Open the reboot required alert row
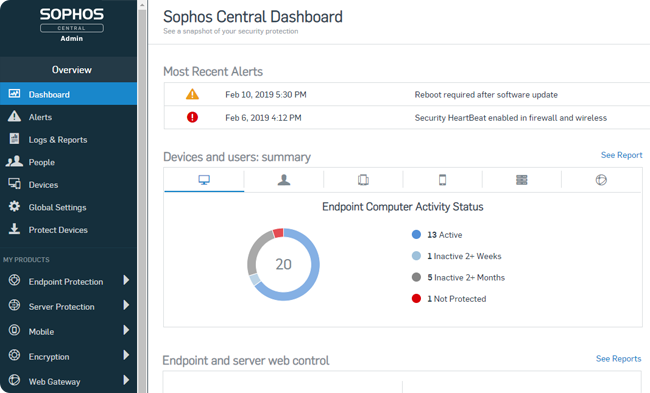The height and width of the screenshot is (393, 650). 407,95
